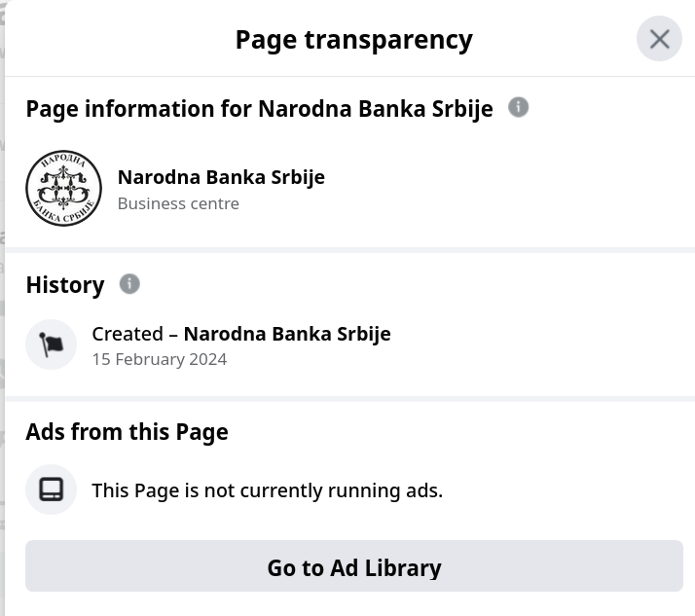The height and width of the screenshot is (616, 695).
Task: Go to Ad Library
Action: (x=354, y=566)
